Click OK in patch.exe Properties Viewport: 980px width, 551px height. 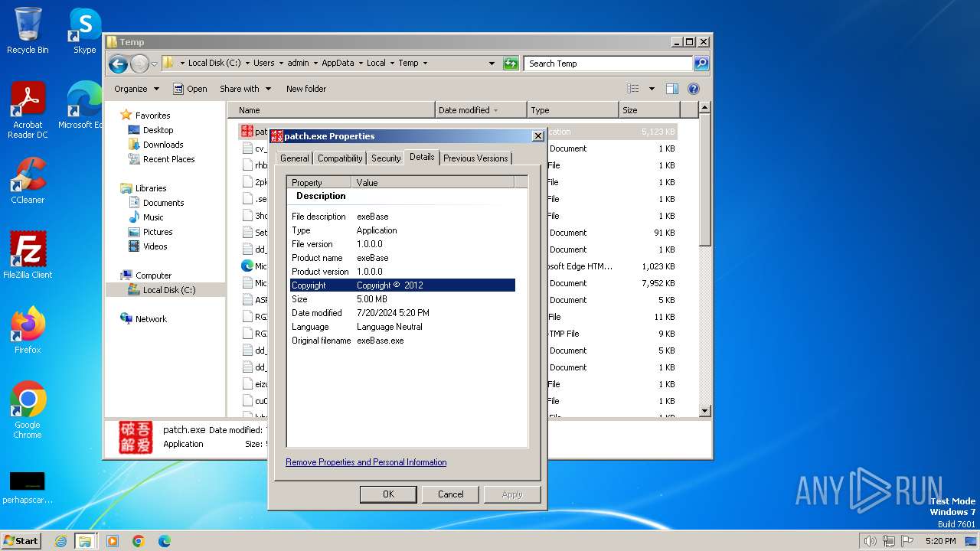(x=388, y=494)
